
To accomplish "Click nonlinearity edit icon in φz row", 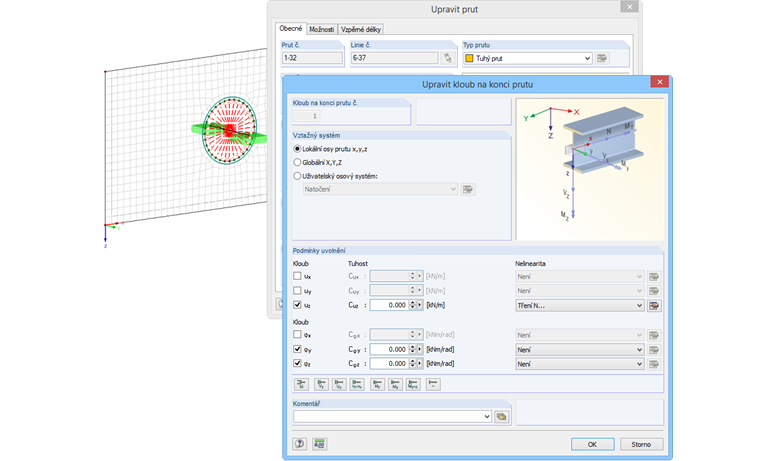I will [654, 364].
